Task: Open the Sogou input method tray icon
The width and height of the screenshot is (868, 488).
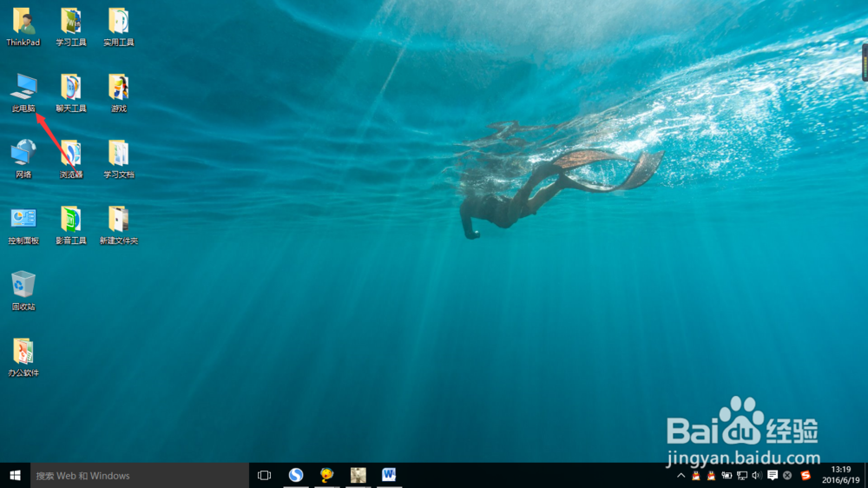Action: (x=806, y=475)
